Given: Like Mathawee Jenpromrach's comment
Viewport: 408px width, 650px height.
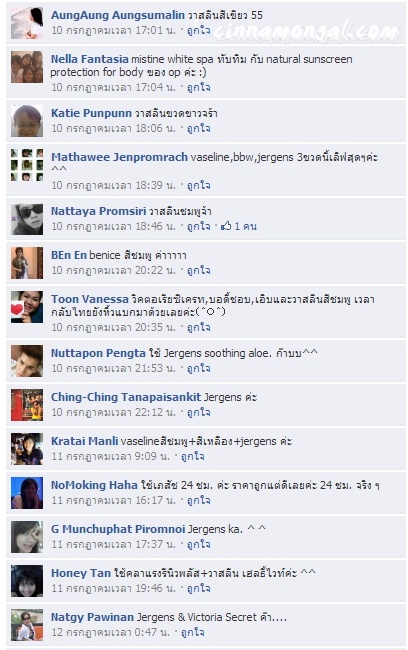Looking at the screenshot, I should click(x=199, y=185).
